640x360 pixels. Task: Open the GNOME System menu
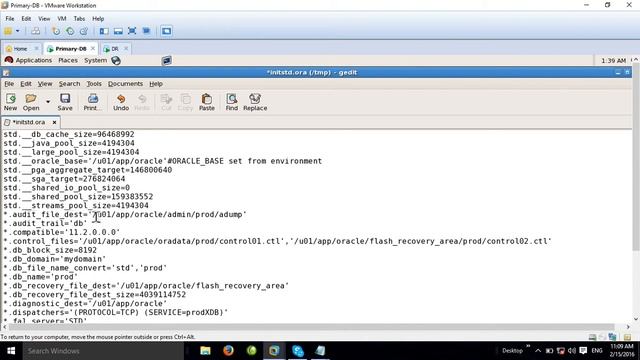pos(96,60)
